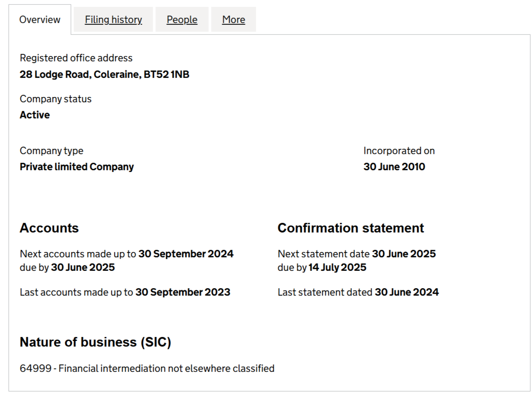This screenshot has width=532, height=395.
Task: Open the People tab
Action: point(182,19)
